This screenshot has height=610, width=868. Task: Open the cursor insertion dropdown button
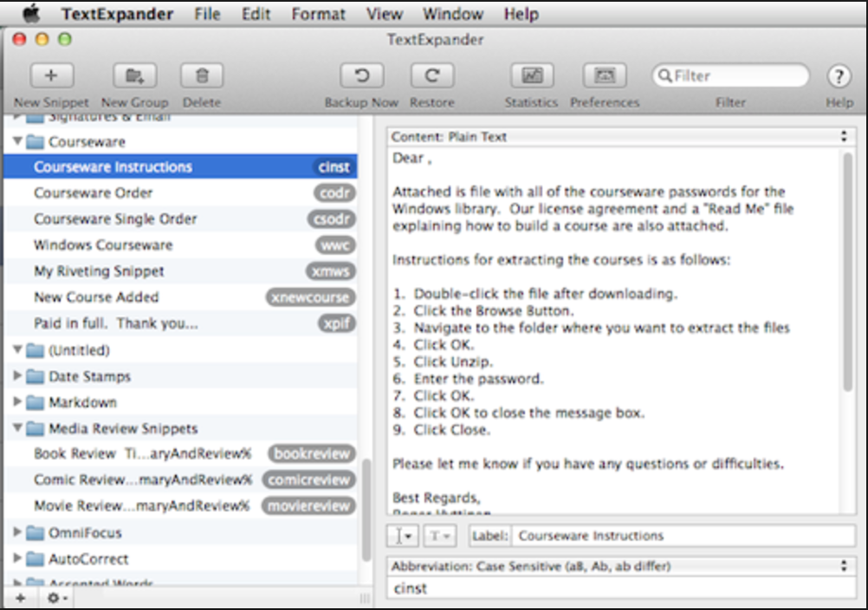coord(403,535)
